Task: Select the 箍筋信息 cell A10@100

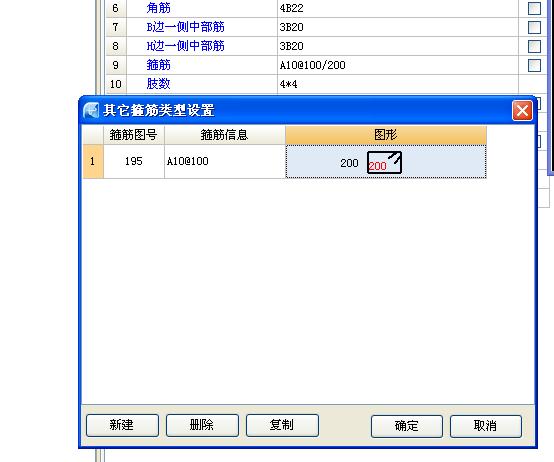Action: click(225, 161)
